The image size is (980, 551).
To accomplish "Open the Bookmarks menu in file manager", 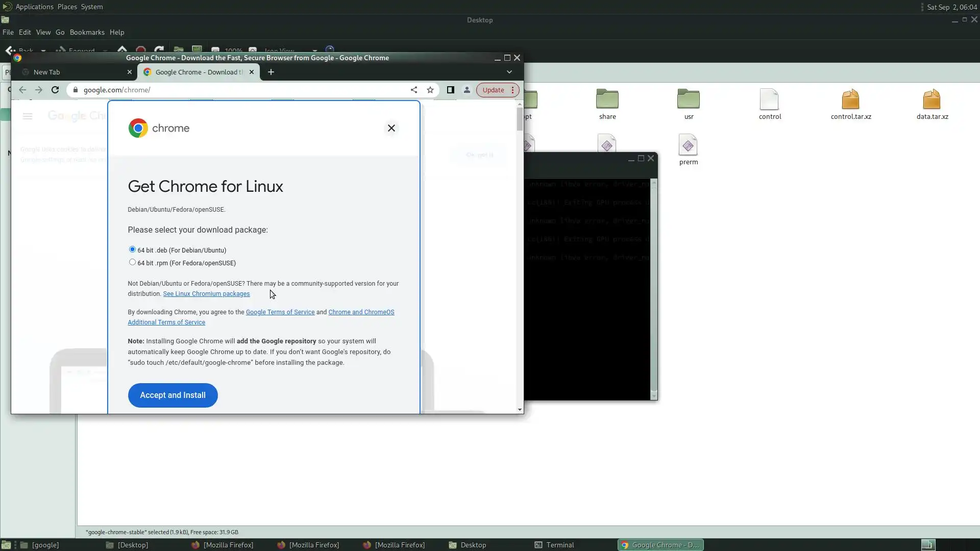I will (x=87, y=32).
